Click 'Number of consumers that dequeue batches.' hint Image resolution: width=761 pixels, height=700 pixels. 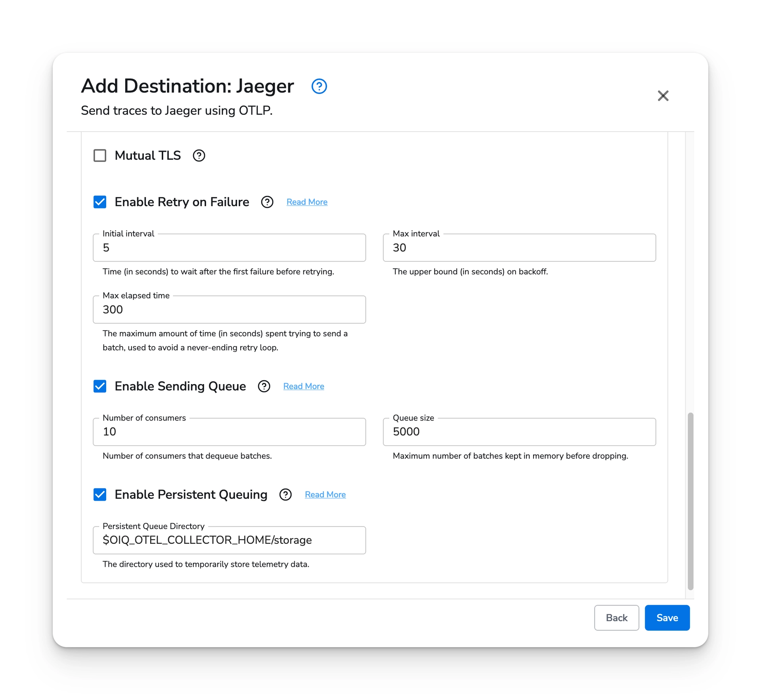187,456
